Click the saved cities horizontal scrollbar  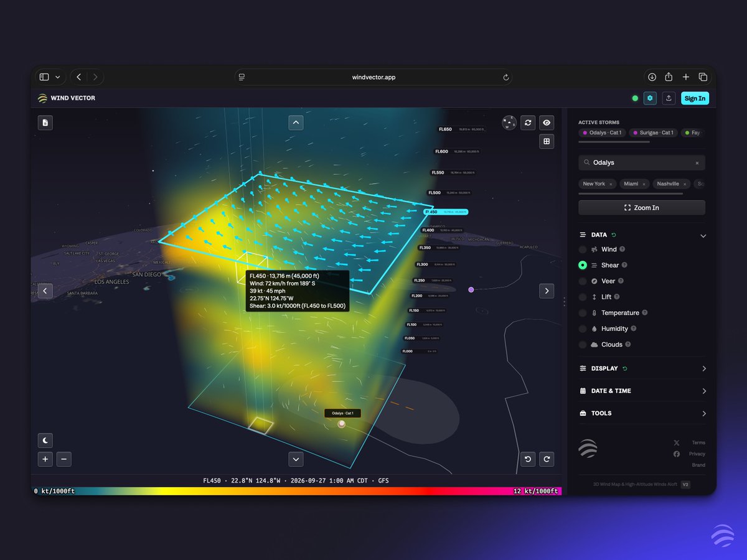[631, 194]
